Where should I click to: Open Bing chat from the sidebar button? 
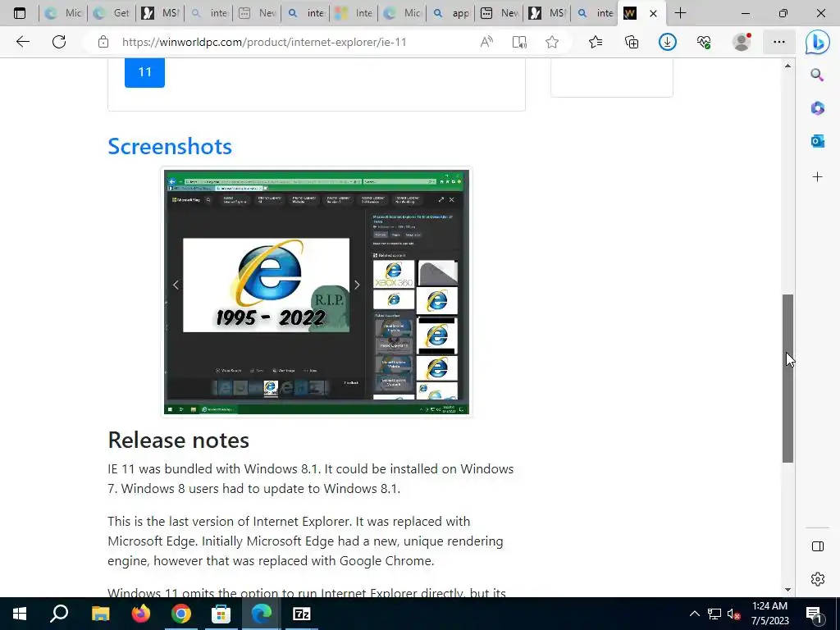818,43
